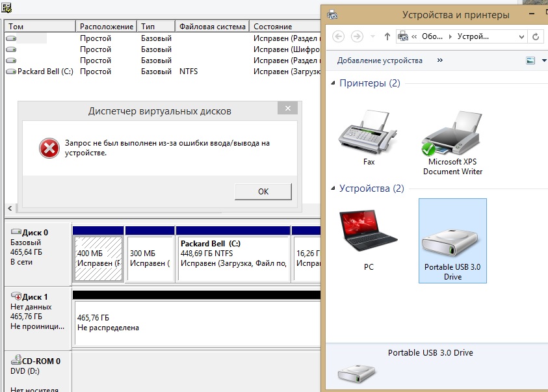Viewport: 548px width, 392px height.
Task: Click OK in the virtual disk manager error dialog
Action: click(x=263, y=192)
